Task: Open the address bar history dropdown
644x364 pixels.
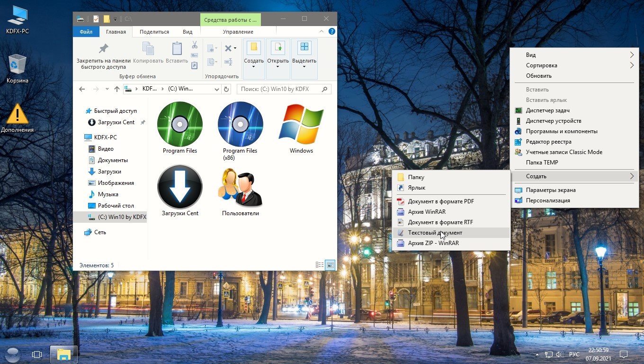Action: click(x=217, y=89)
